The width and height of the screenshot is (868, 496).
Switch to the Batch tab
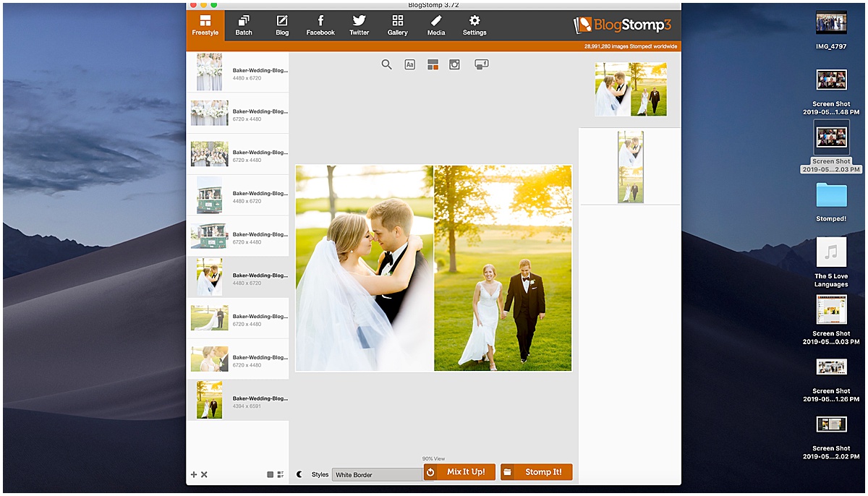[x=244, y=25]
